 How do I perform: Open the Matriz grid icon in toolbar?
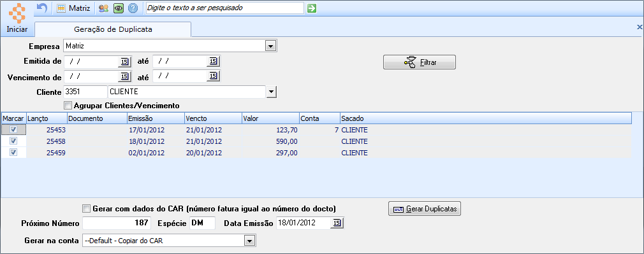click(61, 8)
